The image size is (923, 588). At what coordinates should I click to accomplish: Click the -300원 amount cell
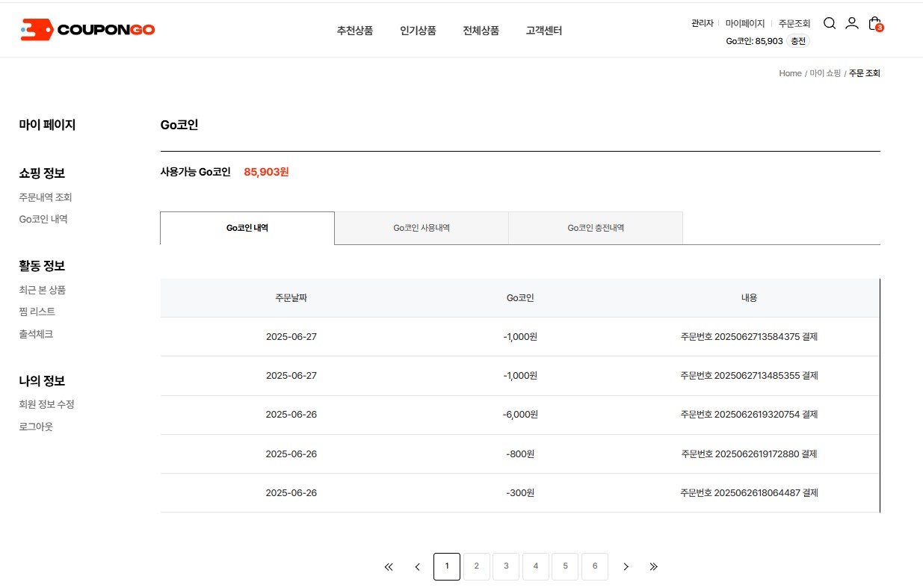coord(520,492)
